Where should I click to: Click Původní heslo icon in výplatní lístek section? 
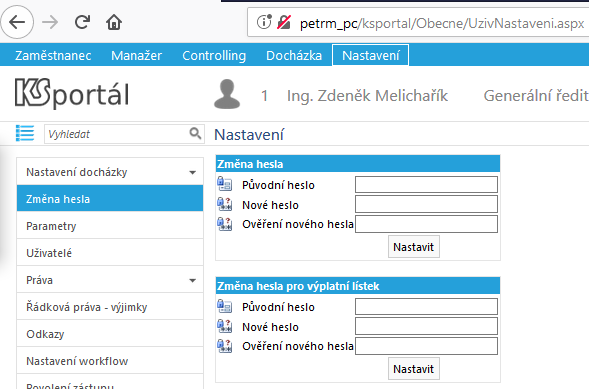[225, 306]
